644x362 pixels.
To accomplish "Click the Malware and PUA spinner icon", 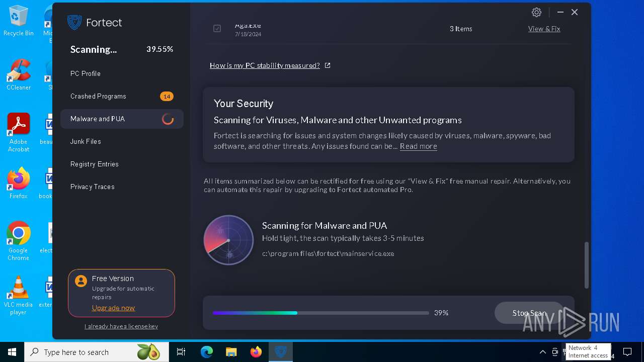I will pyautogui.click(x=168, y=119).
